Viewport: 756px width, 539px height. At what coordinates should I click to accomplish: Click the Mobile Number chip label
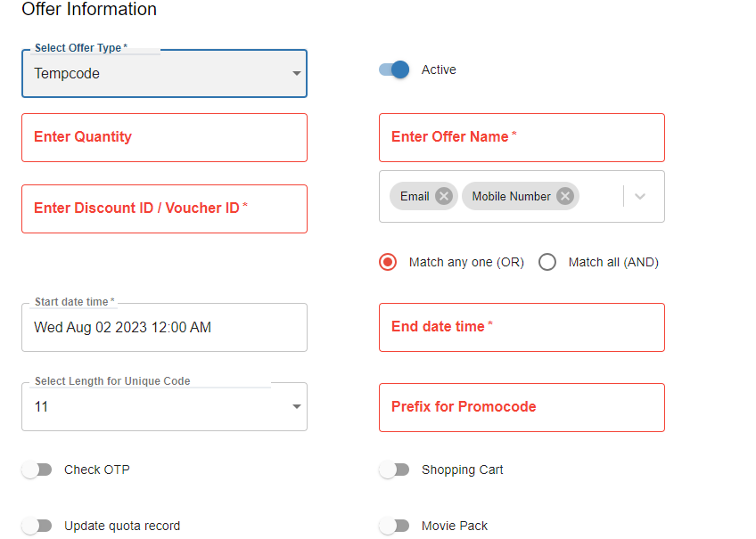click(x=511, y=197)
